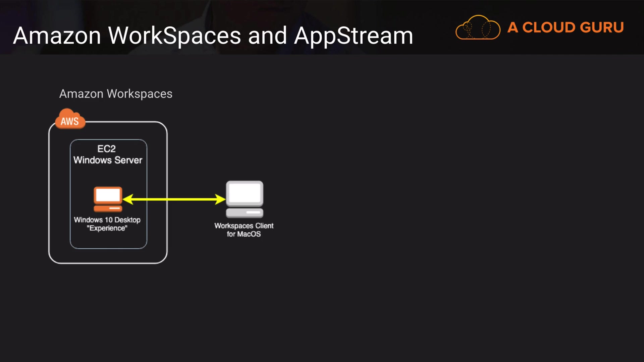Click the "for MacOS" caption line

(244, 234)
